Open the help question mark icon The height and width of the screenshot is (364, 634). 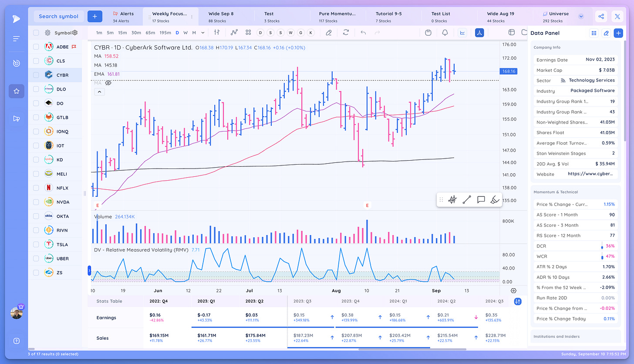point(17,341)
